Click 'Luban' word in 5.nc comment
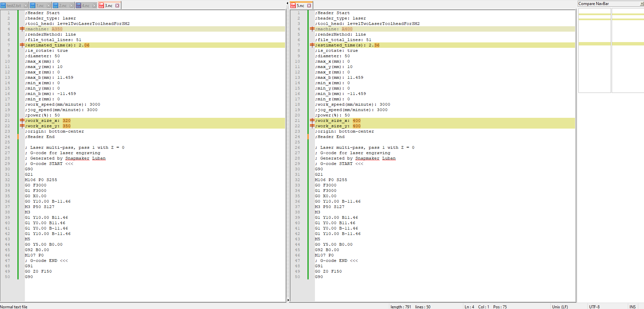 [x=389, y=158]
